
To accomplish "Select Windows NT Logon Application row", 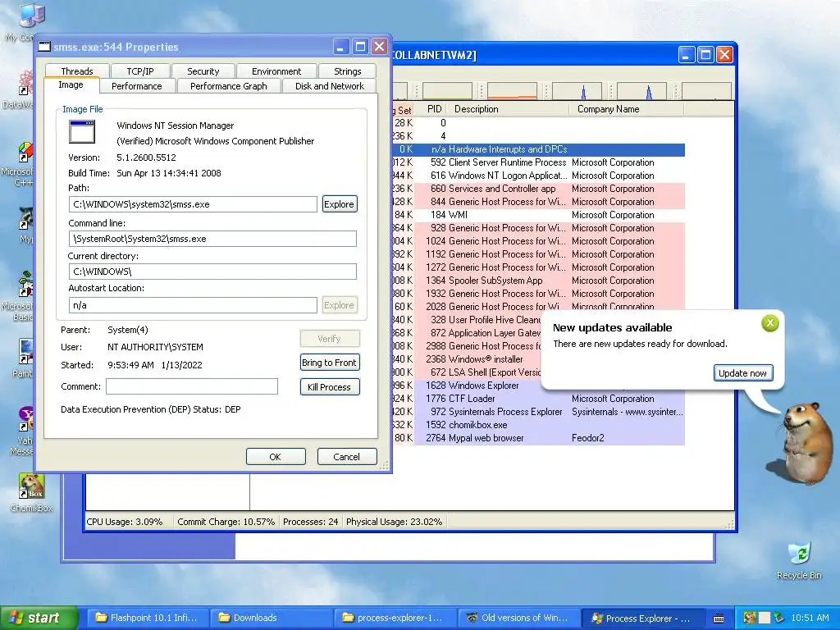I will point(538,176).
